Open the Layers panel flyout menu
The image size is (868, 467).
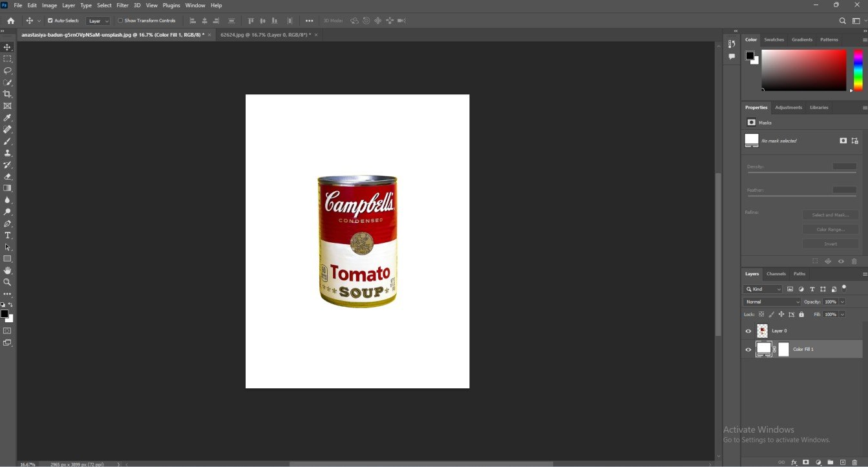865,274
